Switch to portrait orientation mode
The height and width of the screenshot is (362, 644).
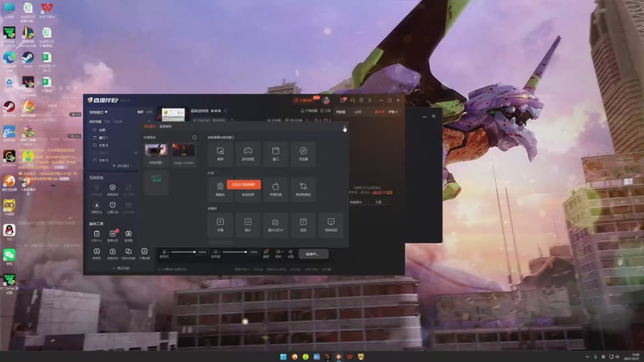click(x=149, y=112)
